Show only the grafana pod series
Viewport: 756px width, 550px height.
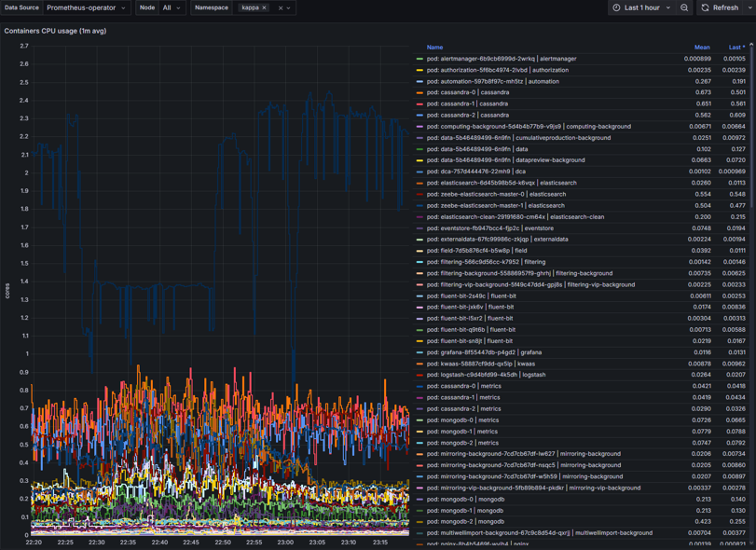(x=484, y=352)
